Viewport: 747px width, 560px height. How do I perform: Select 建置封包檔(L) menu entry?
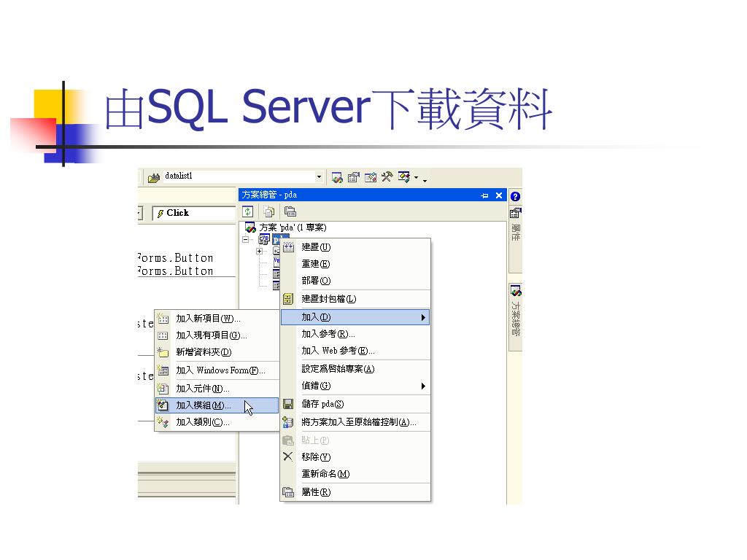pos(355,299)
